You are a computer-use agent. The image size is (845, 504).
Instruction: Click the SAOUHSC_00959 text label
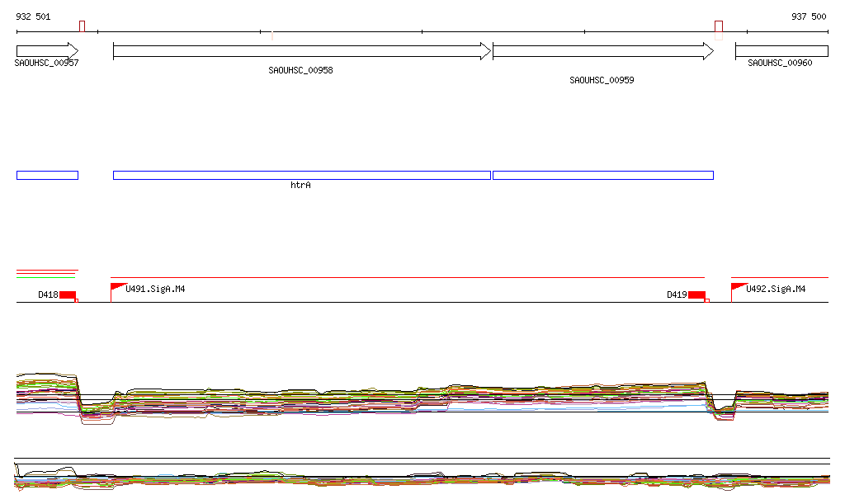(602, 81)
